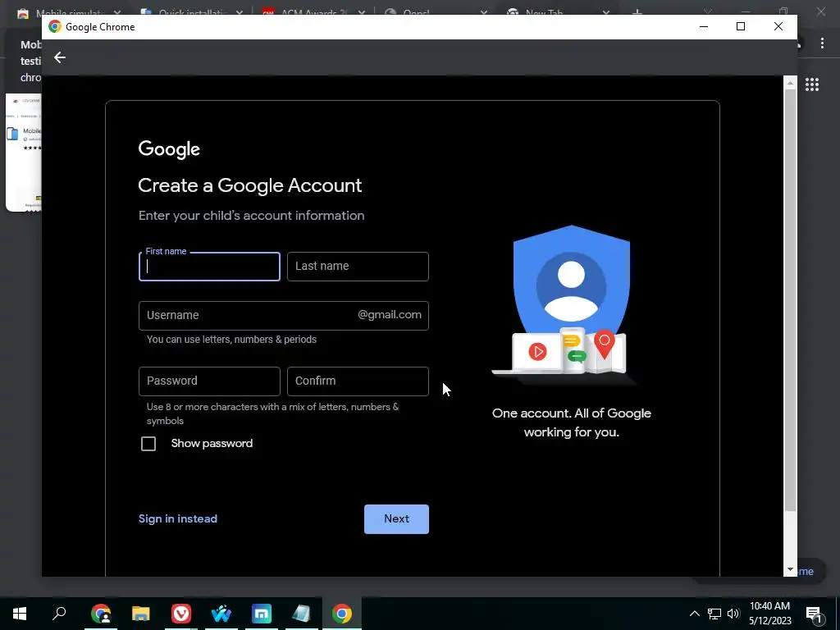Click the Mobile simulator thumbnail behind the popup
The image size is (840, 630).
(24, 153)
